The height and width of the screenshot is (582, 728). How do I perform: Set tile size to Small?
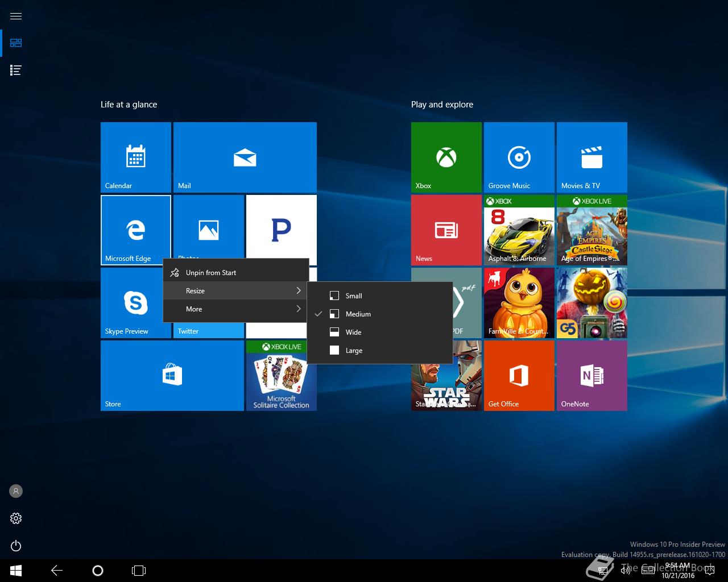(380, 296)
